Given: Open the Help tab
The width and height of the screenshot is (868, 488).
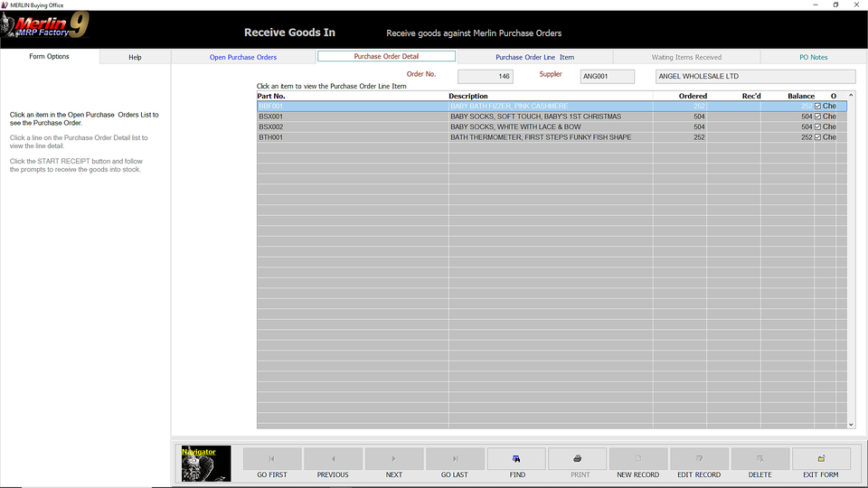Looking at the screenshot, I should (135, 57).
